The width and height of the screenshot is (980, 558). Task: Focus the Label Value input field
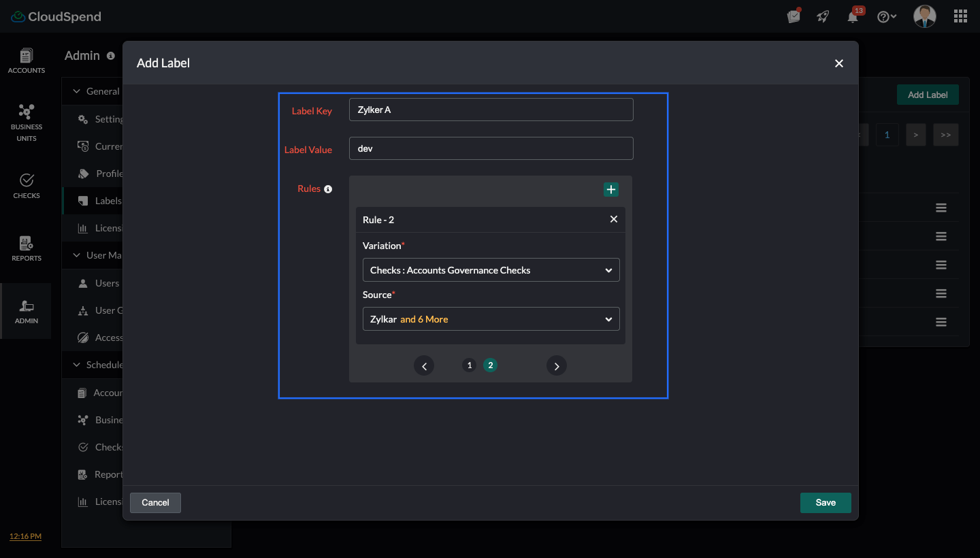tap(491, 148)
